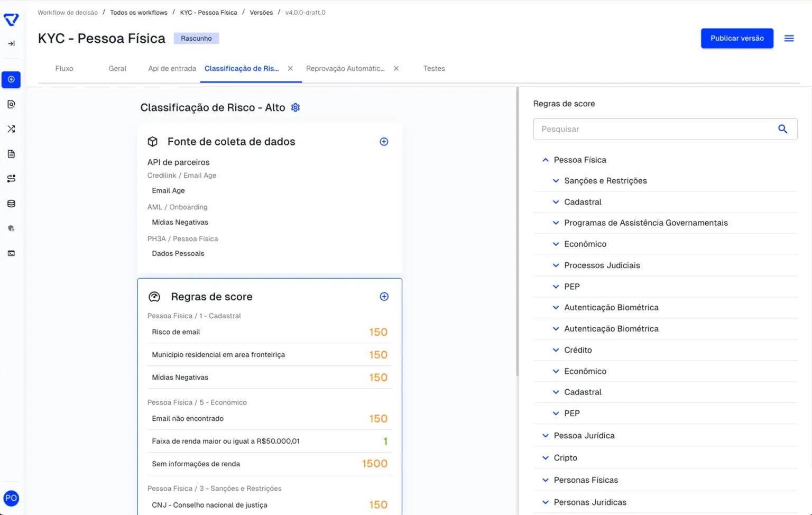Expand the Personas Físicas group
The image size is (812, 515).
pos(545,480)
